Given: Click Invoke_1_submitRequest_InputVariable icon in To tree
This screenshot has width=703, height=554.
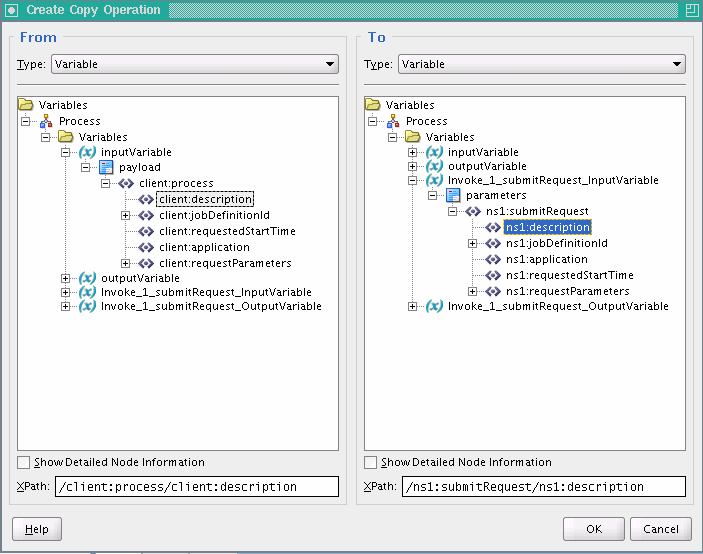Looking at the screenshot, I should point(434,180).
